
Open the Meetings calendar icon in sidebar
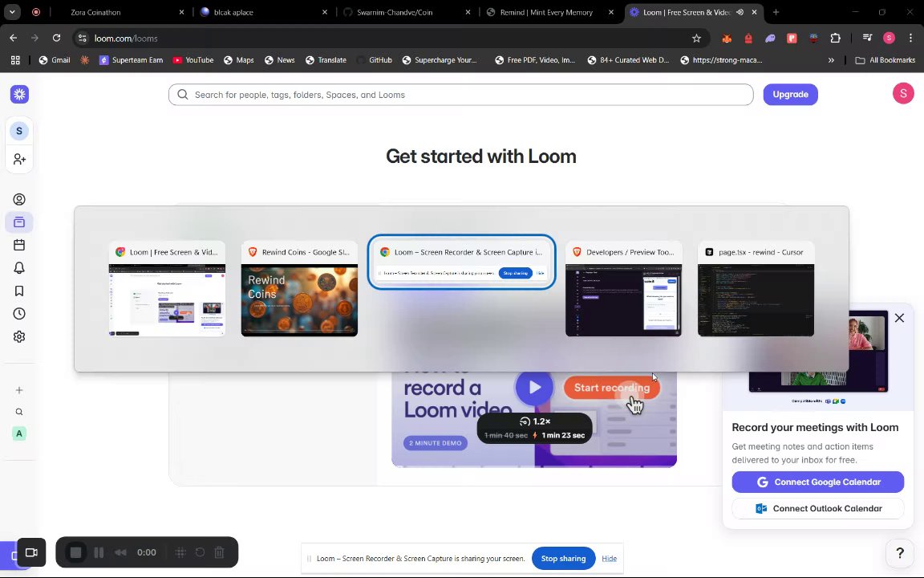tap(19, 245)
